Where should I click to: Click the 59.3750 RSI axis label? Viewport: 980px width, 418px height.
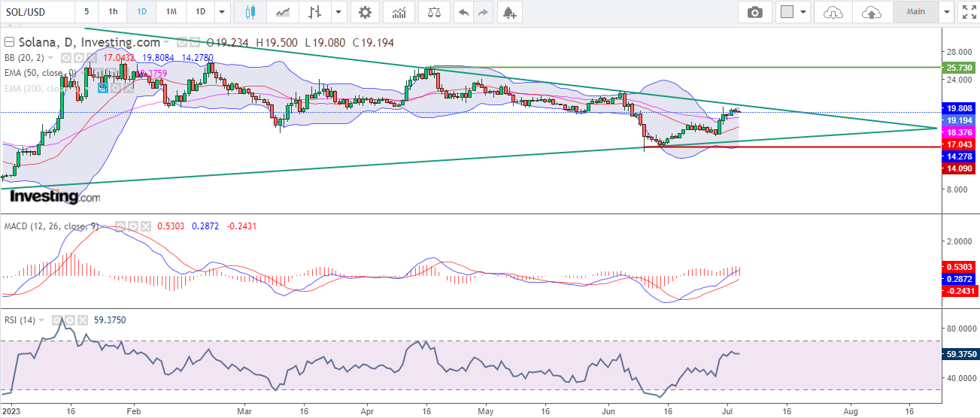(x=960, y=353)
